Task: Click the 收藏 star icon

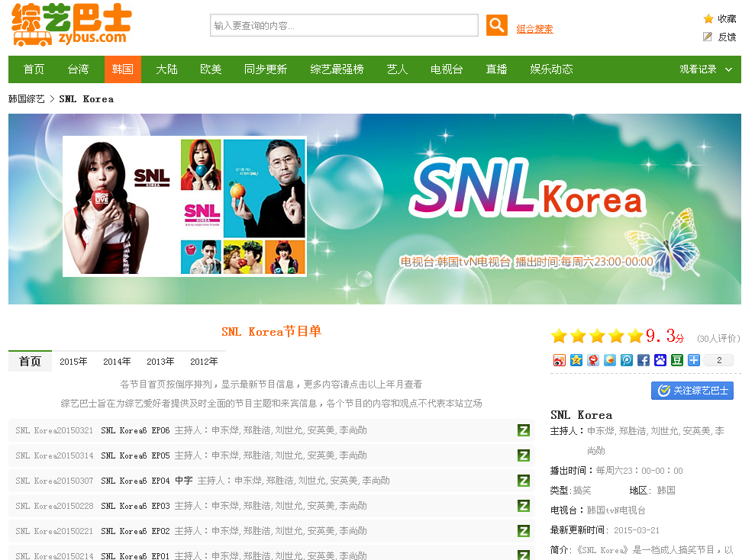Action: pyautogui.click(x=708, y=19)
